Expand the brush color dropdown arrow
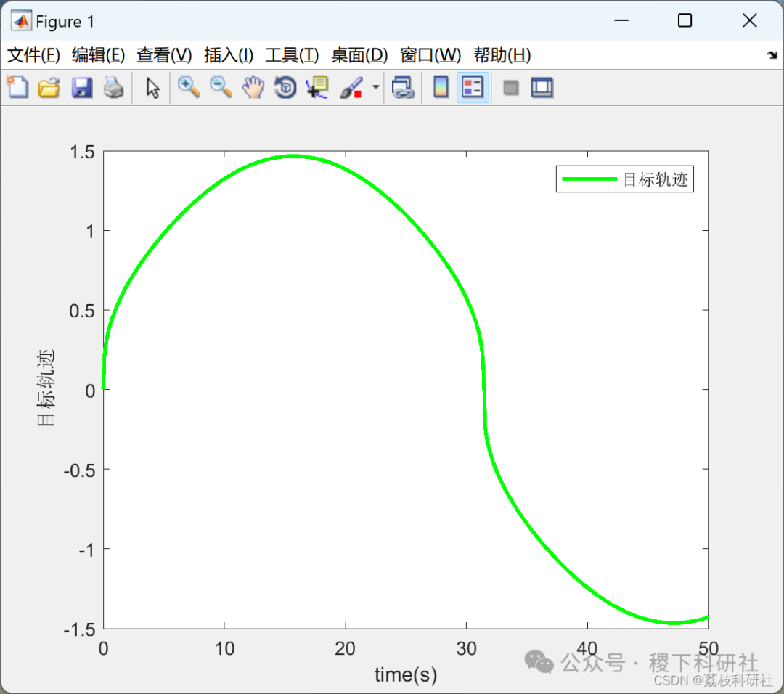 point(376,88)
